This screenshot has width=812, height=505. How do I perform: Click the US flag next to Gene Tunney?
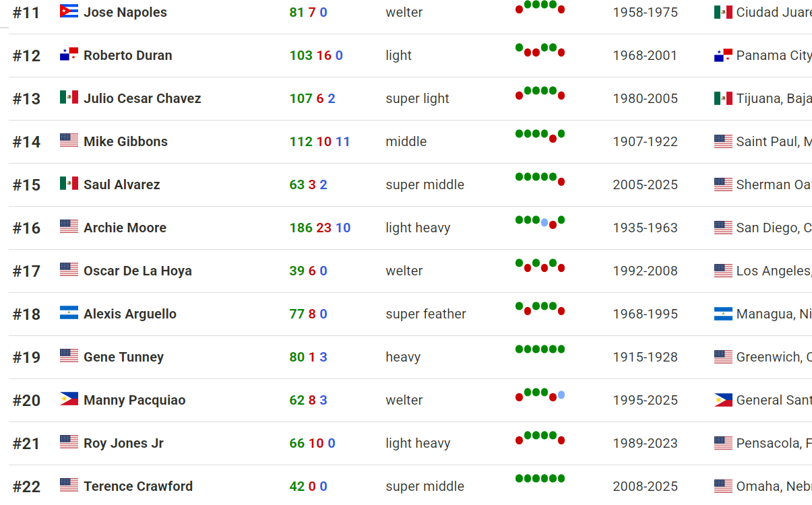click(x=69, y=356)
